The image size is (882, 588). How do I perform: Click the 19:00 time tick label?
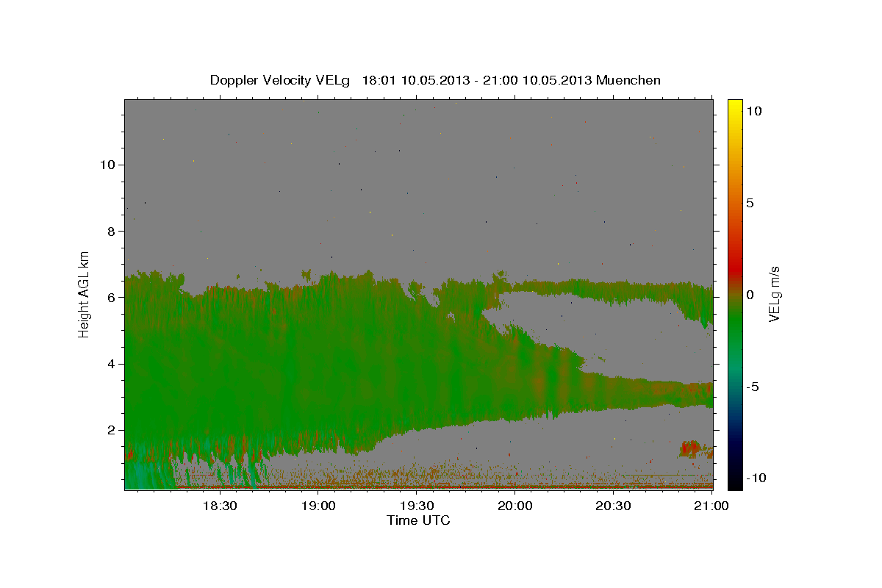(318, 506)
